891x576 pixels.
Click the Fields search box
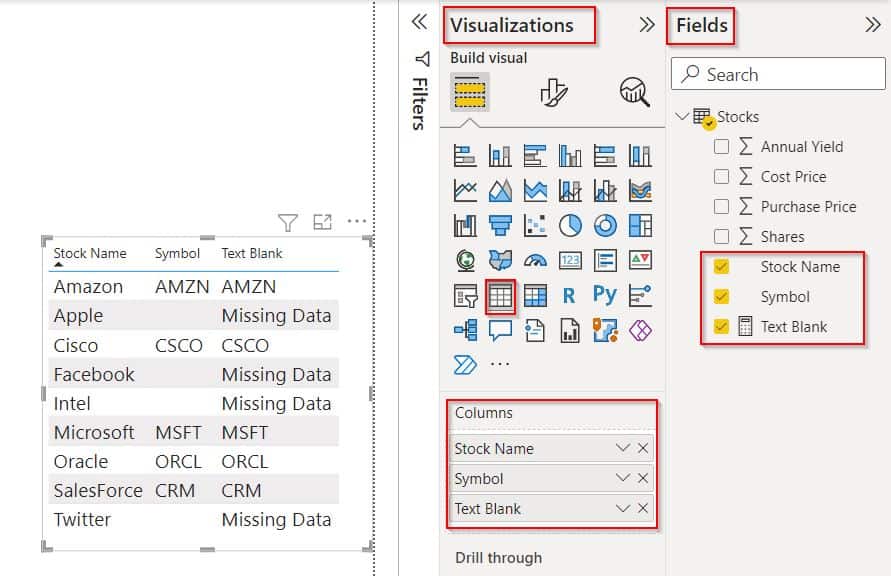[x=778, y=74]
